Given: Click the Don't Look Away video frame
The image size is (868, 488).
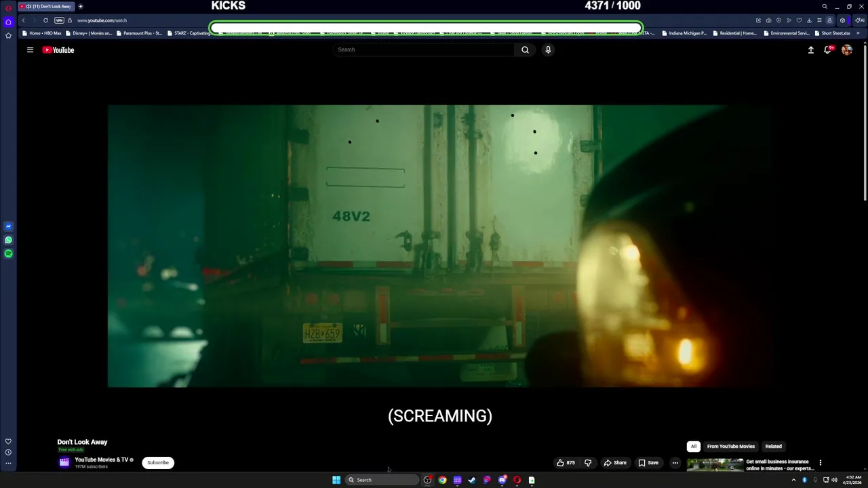Looking at the screenshot, I should point(440,246).
